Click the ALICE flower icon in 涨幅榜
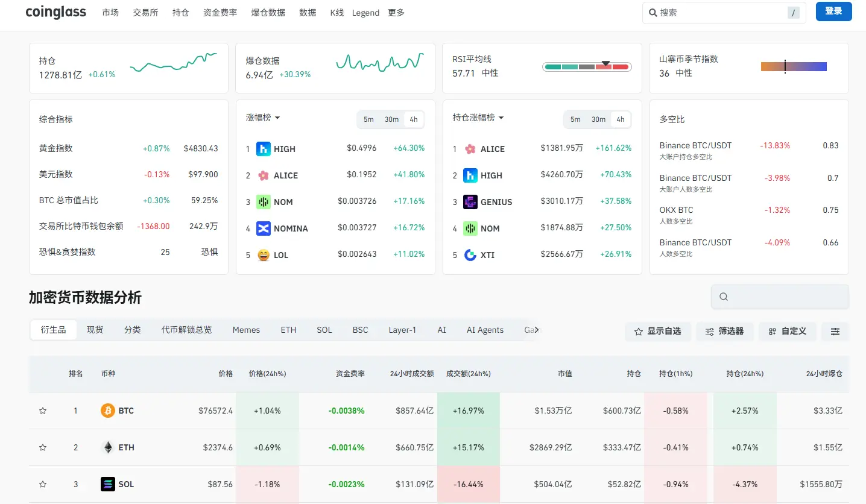Screen dimensions: 866x504 click(264, 175)
